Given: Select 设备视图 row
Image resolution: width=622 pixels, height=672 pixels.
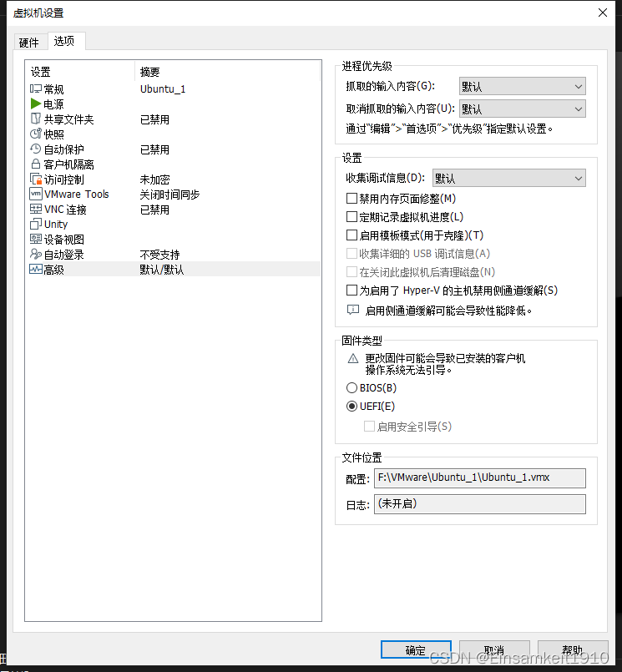Looking at the screenshot, I should [173, 239].
